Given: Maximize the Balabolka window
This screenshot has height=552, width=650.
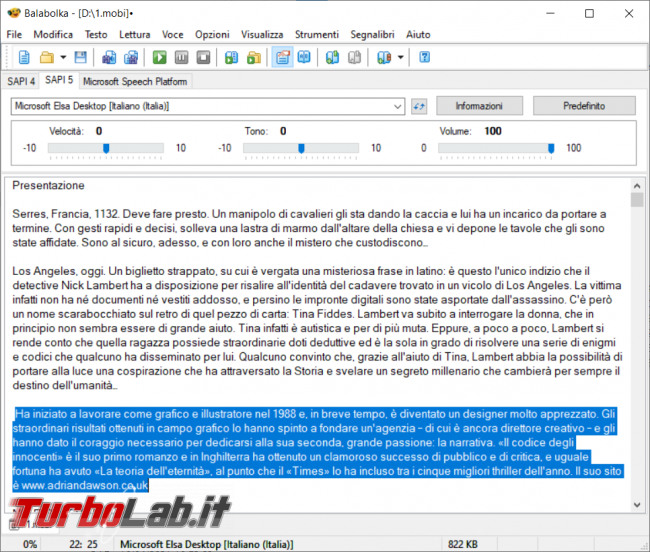Looking at the screenshot, I should coord(589,13).
